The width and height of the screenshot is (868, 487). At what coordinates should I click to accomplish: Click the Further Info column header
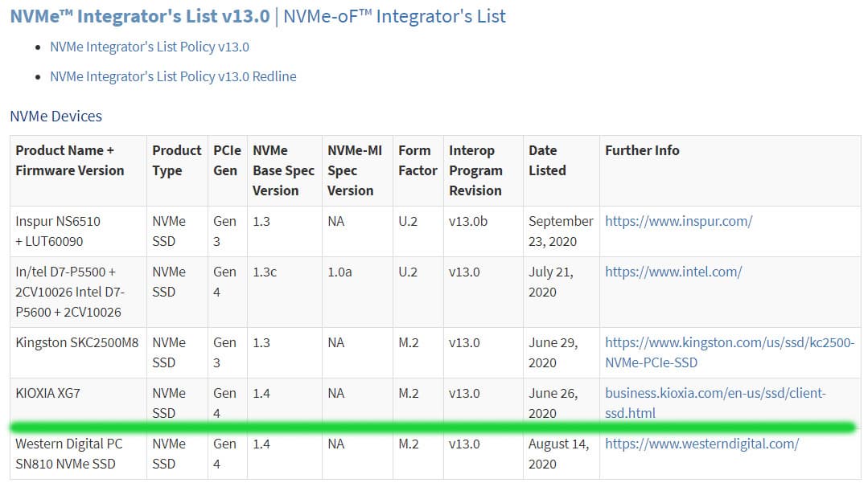tap(642, 150)
